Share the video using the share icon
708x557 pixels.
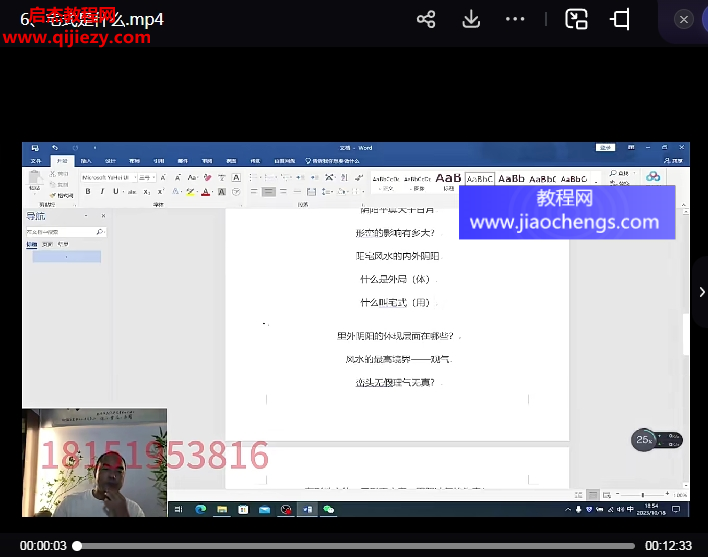[x=426, y=19]
